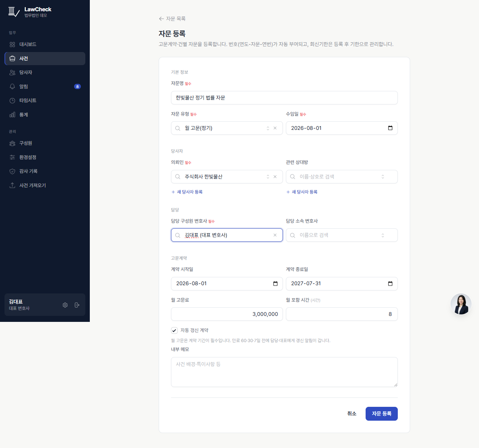479x448 pixels.
Task: Click the 자문명 text field
Action: click(x=284, y=98)
